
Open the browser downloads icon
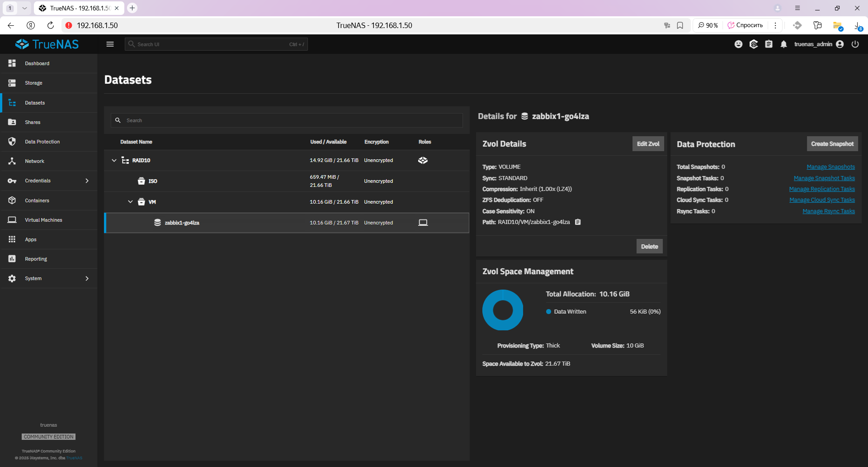[858, 26]
